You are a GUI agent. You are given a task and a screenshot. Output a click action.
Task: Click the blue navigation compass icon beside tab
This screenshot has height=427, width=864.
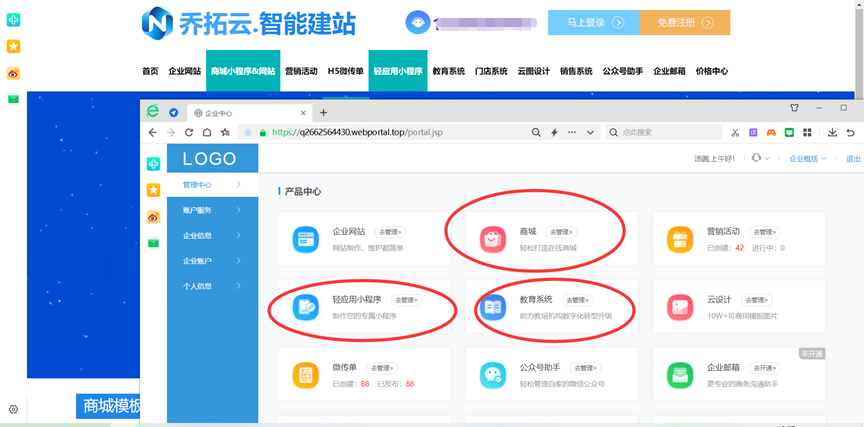[x=173, y=112]
